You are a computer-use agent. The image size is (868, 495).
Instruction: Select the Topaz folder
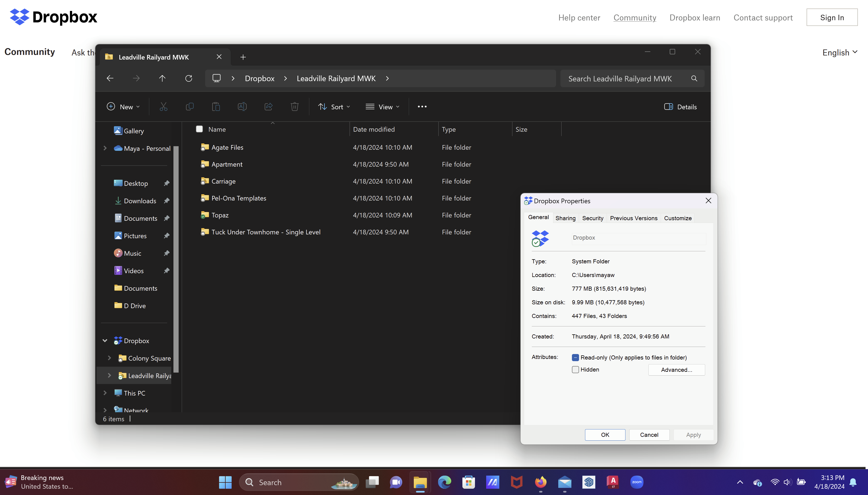coord(220,215)
